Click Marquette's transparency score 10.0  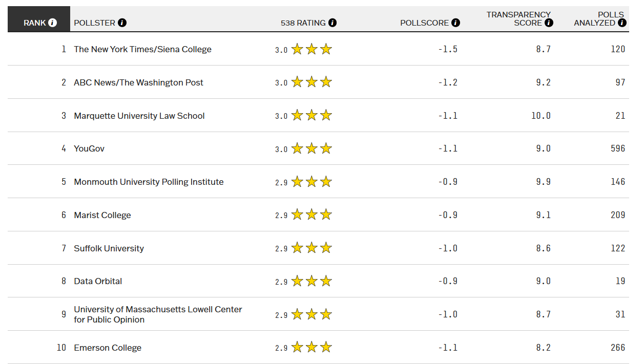tap(541, 116)
